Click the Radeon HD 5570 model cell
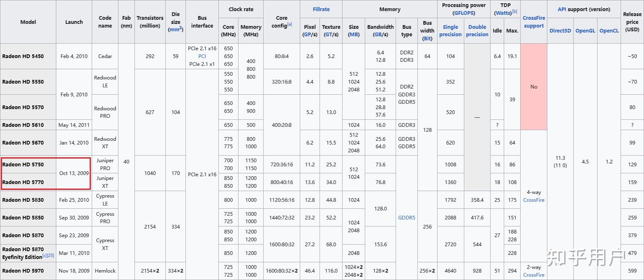This screenshot has height=280, width=644. (x=28, y=107)
